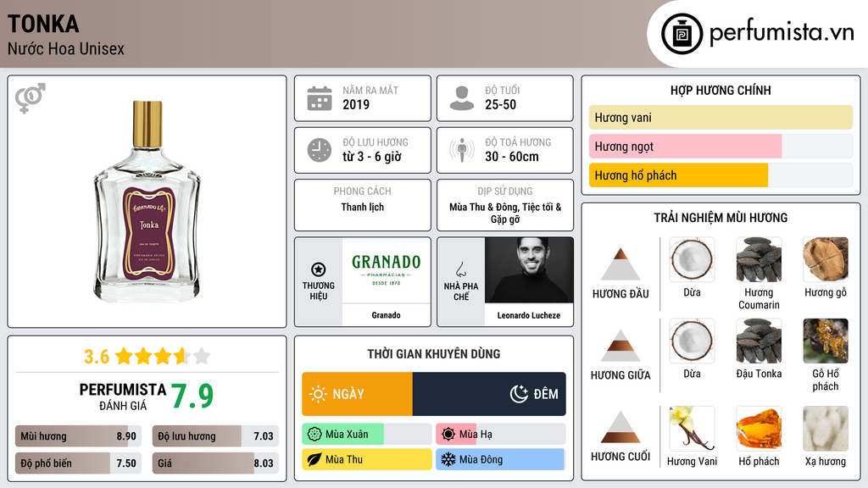Click the Mùa Xuân season bar
868x488 pixels.
(x=366, y=435)
